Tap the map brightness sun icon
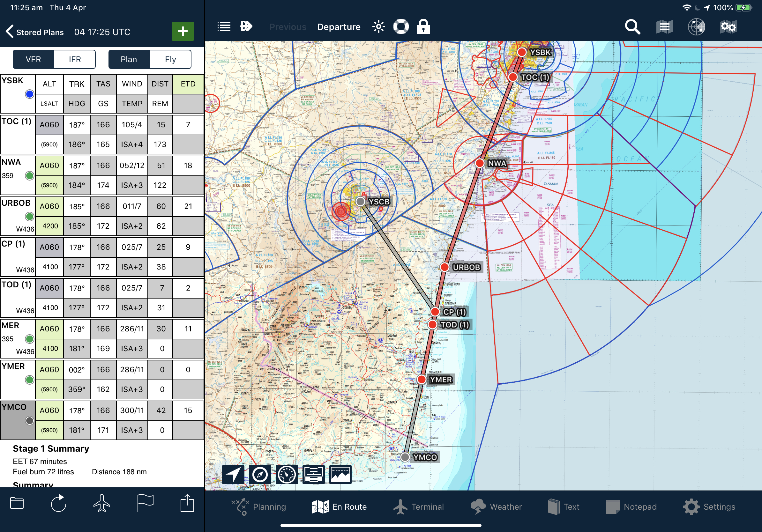762x532 pixels. coord(378,26)
